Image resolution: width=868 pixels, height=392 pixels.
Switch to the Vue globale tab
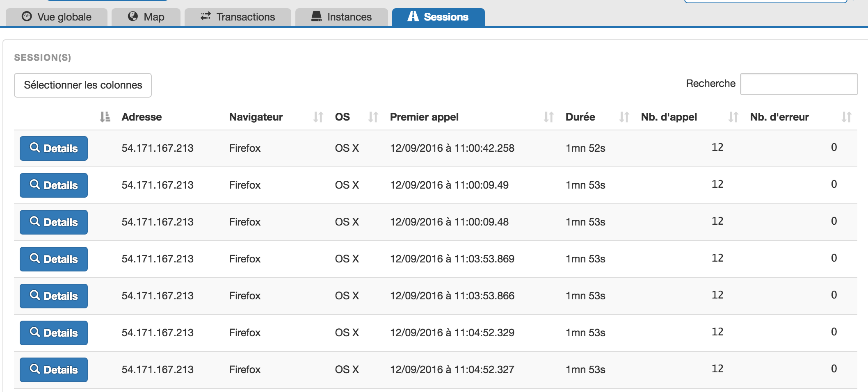click(57, 17)
